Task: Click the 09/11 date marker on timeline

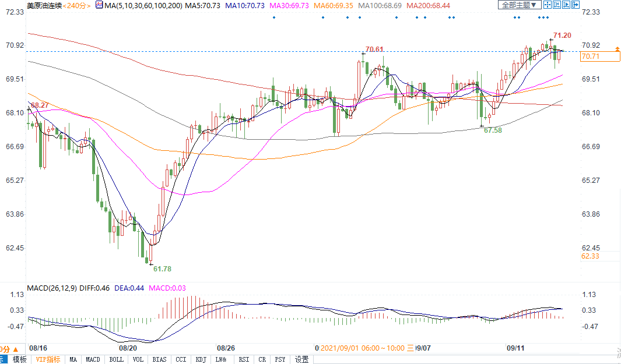Action: (x=515, y=348)
